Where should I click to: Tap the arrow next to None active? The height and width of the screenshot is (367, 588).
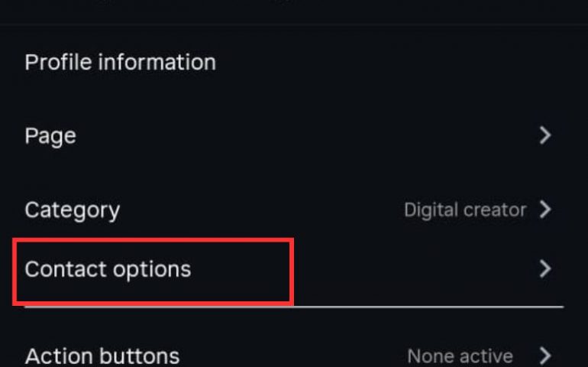(x=544, y=356)
